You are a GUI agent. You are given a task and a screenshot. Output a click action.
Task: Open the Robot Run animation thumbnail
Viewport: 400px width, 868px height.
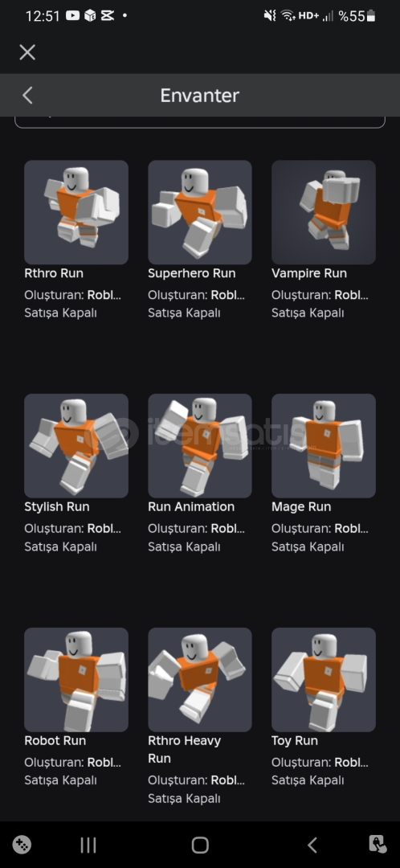tap(76, 680)
